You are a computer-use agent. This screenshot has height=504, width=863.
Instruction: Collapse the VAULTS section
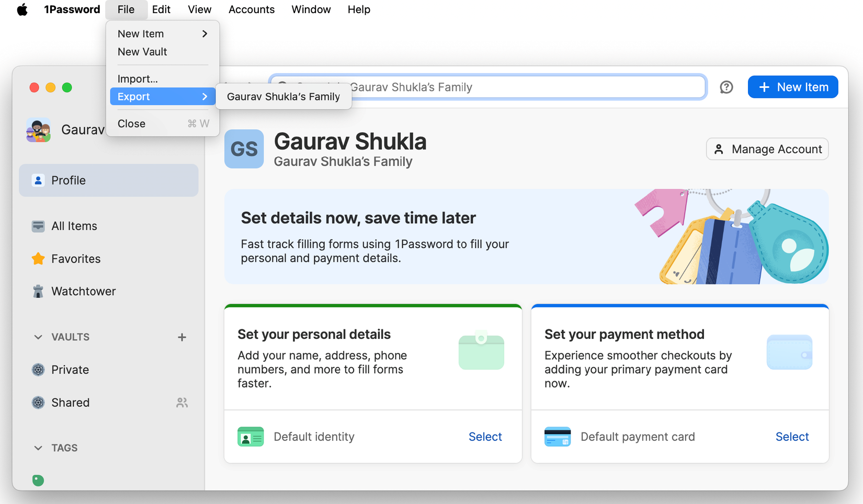point(38,337)
